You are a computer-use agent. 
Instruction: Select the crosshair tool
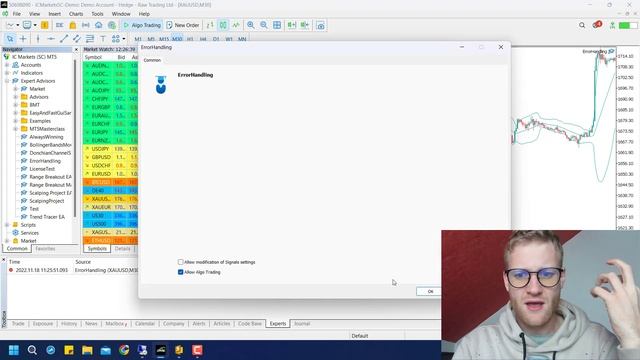tap(23, 39)
